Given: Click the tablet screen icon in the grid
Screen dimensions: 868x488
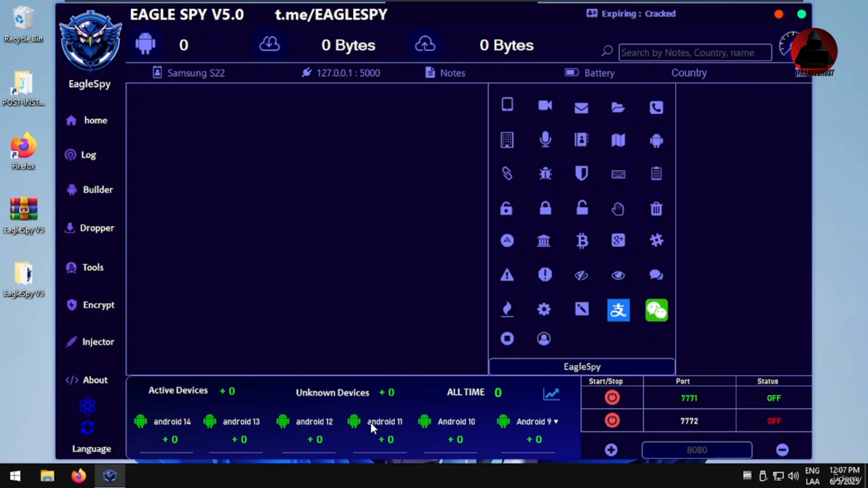Looking at the screenshot, I should [507, 105].
